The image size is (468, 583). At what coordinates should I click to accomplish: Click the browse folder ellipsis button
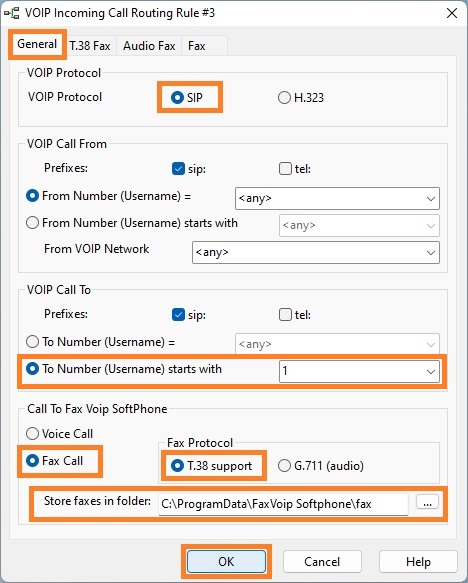(x=427, y=503)
